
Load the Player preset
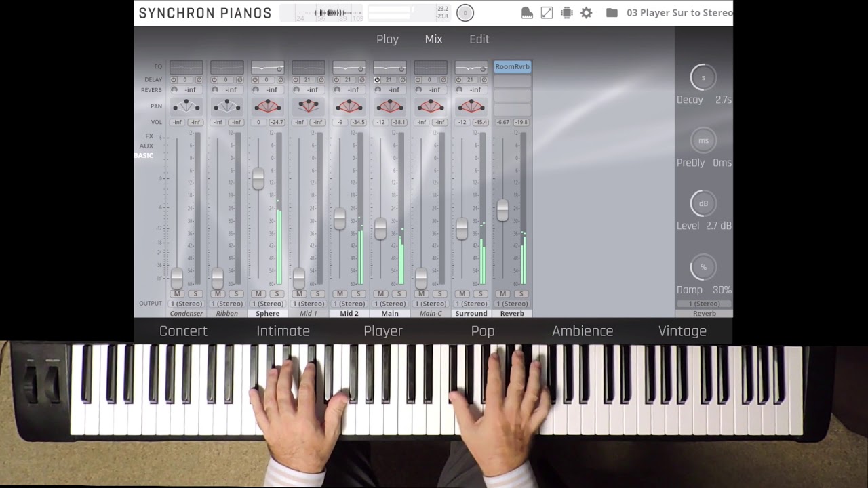pos(383,331)
